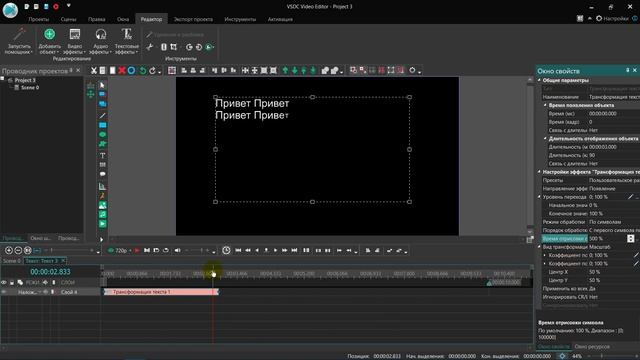Pin the Проводник проектов panel

pos(71,71)
